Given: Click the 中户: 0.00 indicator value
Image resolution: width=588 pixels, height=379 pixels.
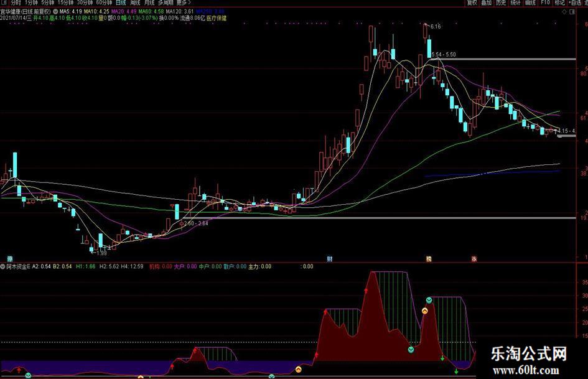Looking at the screenshot, I should (210, 266).
